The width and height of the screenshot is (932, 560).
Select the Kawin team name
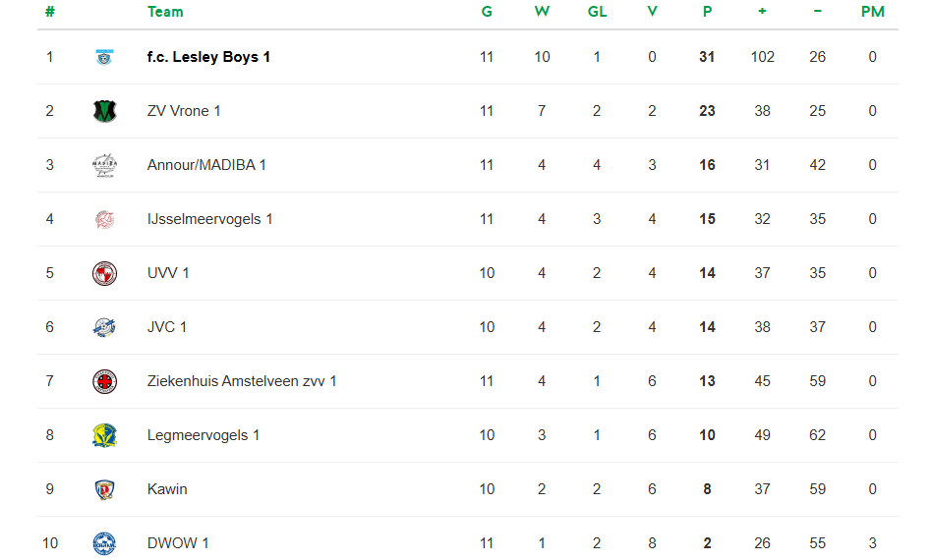tap(167, 489)
